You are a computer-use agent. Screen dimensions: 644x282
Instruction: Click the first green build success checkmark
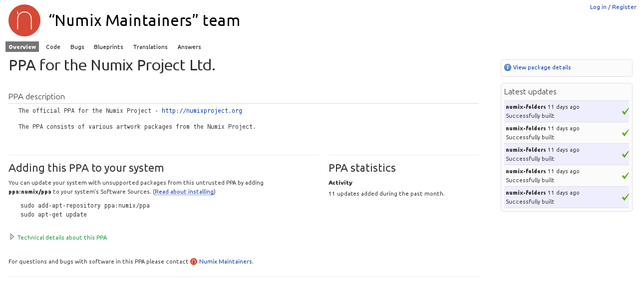pos(625,112)
